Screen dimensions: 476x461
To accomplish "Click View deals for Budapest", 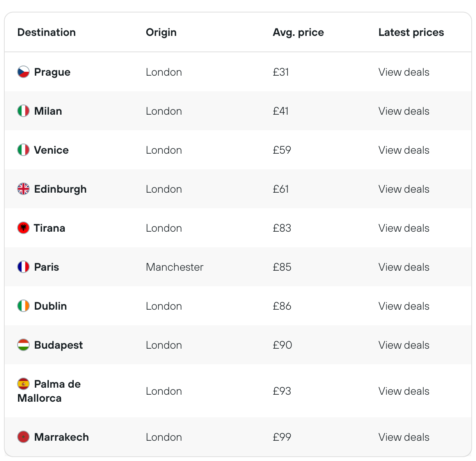I will pos(404,345).
